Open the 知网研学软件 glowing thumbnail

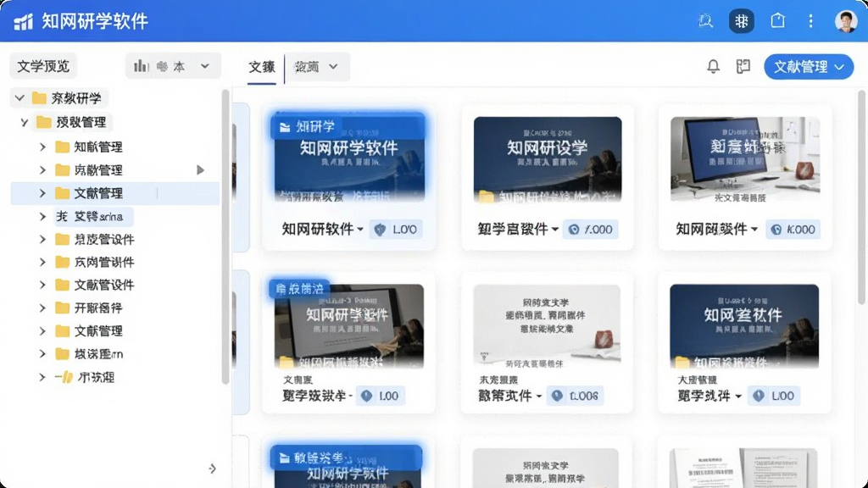349,158
